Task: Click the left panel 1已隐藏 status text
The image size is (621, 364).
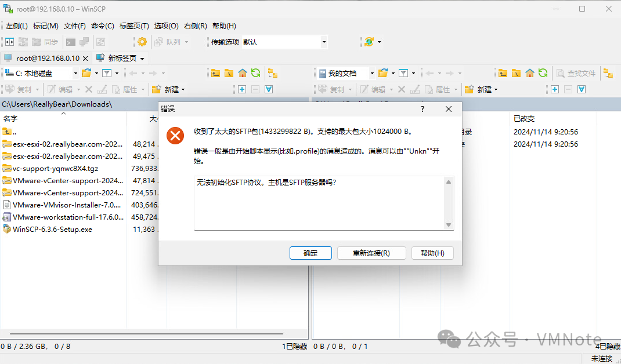Action: pos(295,347)
